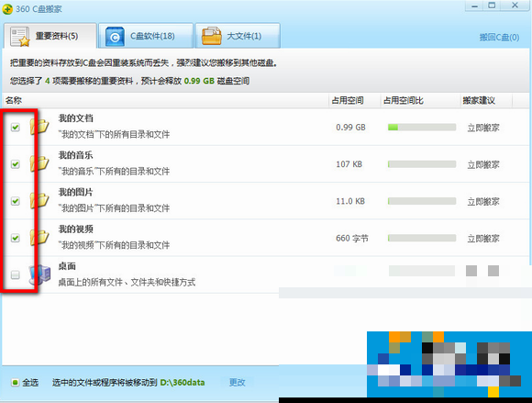Click the 搬家建议 column header
This screenshot has width=532, height=403.
(479, 100)
